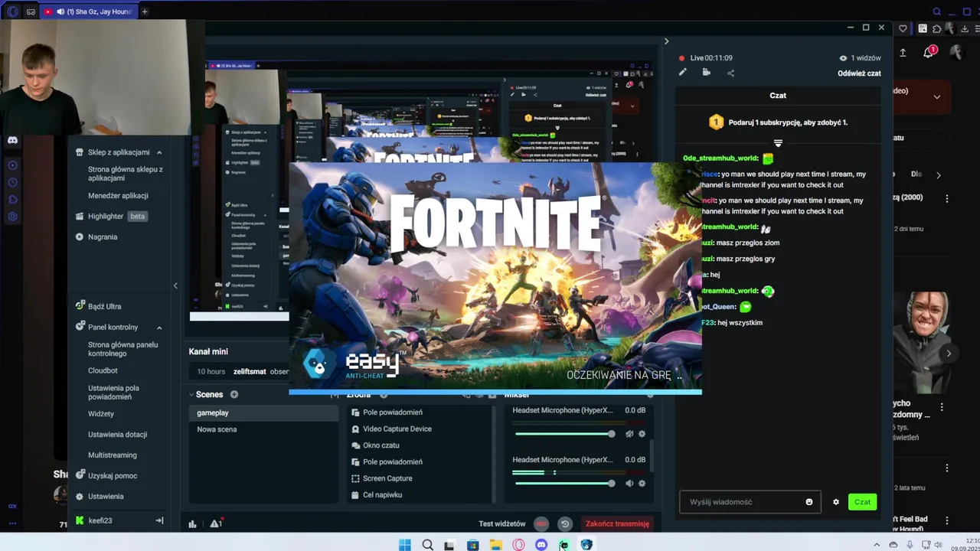Click mixer panel scrollbar
This screenshot has width=980, height=551.
[x=652, y=455]
